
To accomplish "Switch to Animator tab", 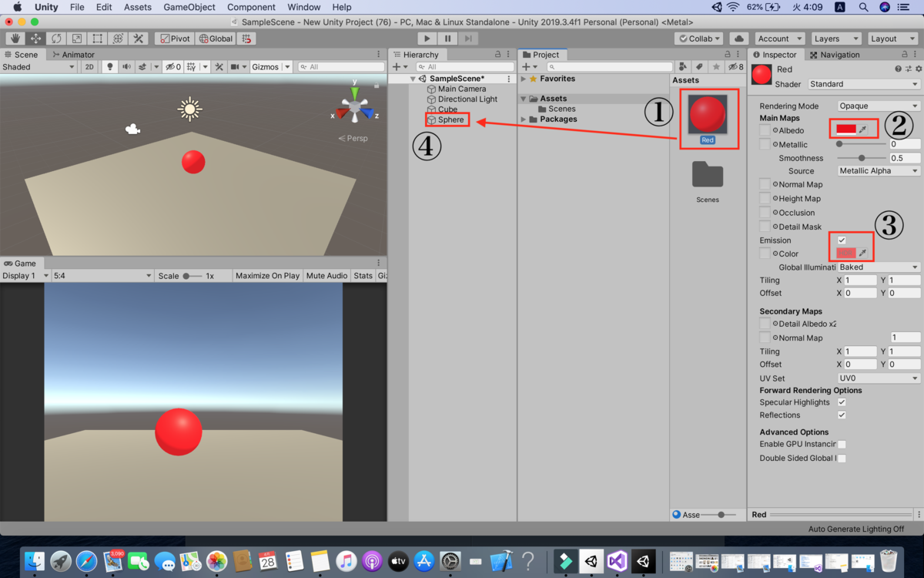I will pyautogui.click(x=74, y=55).
